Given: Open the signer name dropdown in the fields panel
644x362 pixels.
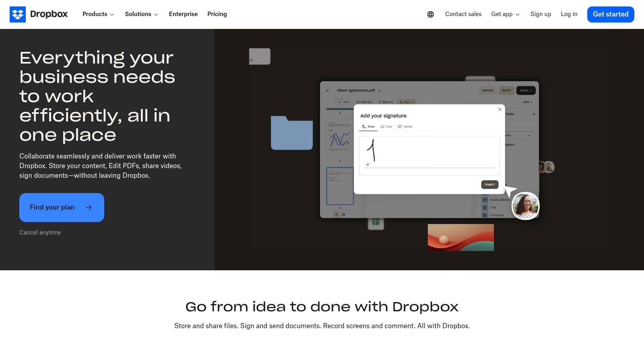Looking at the screenshot, I should (519, 136).
